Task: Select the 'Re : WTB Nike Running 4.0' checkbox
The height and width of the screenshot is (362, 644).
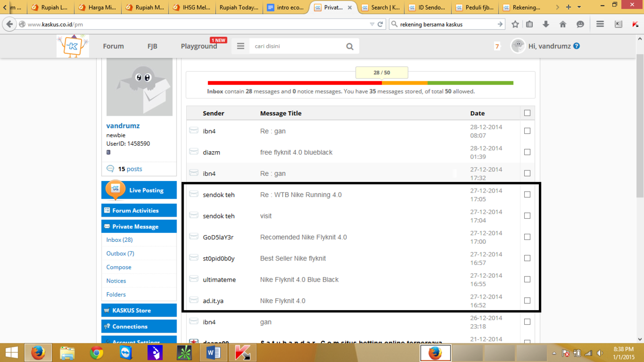Action: pos(527,195)
